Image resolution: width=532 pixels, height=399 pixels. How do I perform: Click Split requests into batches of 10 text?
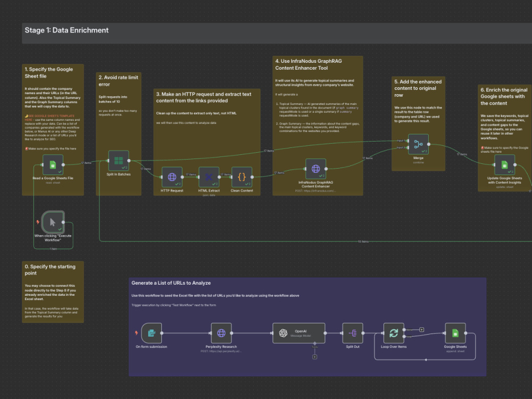(x=113, y=99)
